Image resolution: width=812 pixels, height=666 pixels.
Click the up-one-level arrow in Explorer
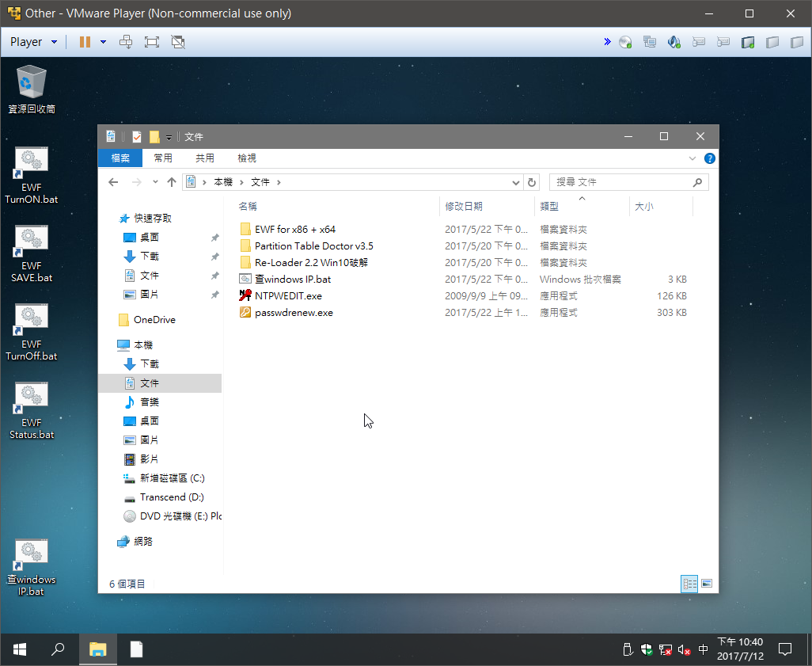tap(171, 182)
